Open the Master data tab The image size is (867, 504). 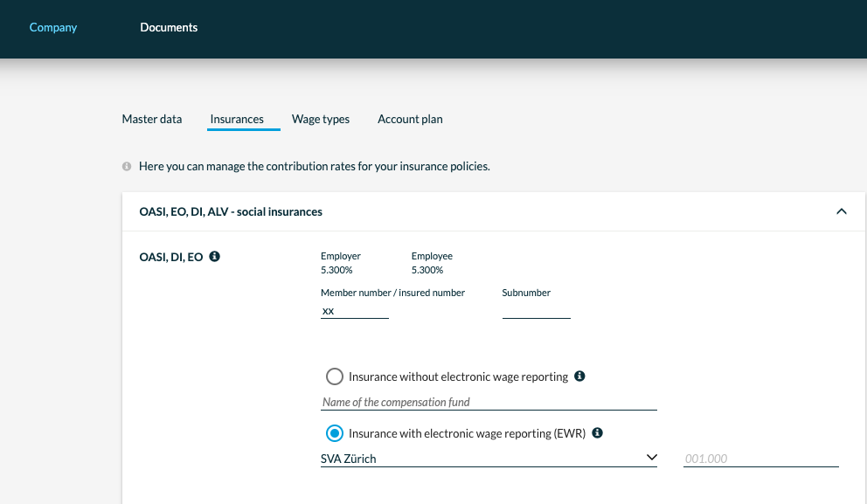click(x=152, y=120)
